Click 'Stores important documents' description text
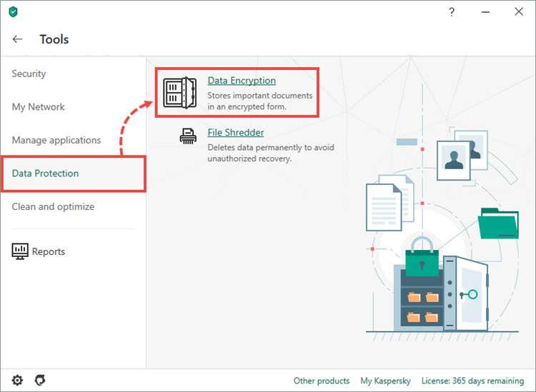The height and width of the screenshot is (392, 536). pos(260,101)
